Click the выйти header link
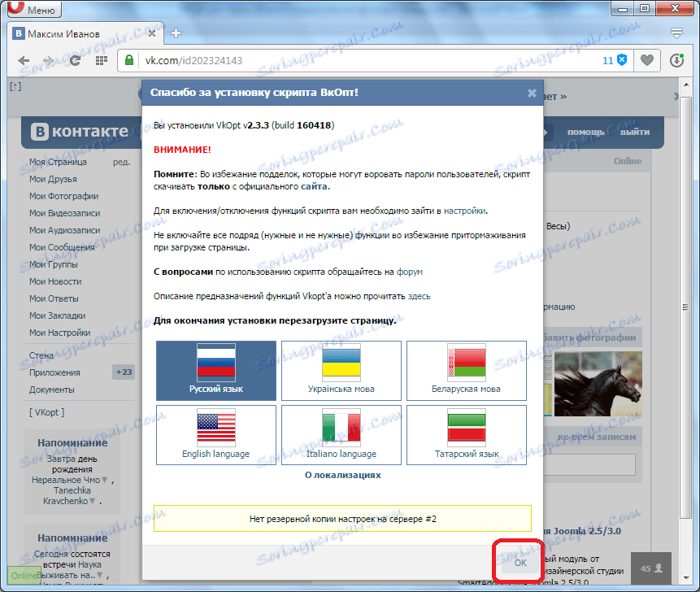 (635, 133)
